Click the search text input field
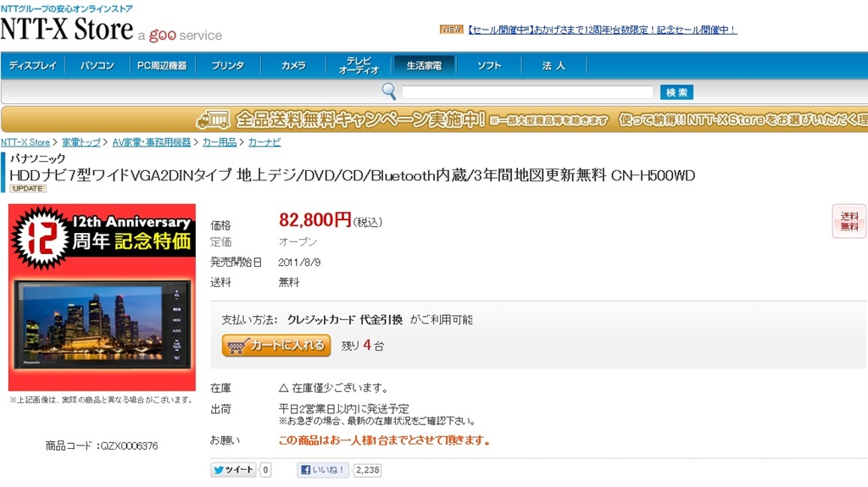 click(527, 92)
